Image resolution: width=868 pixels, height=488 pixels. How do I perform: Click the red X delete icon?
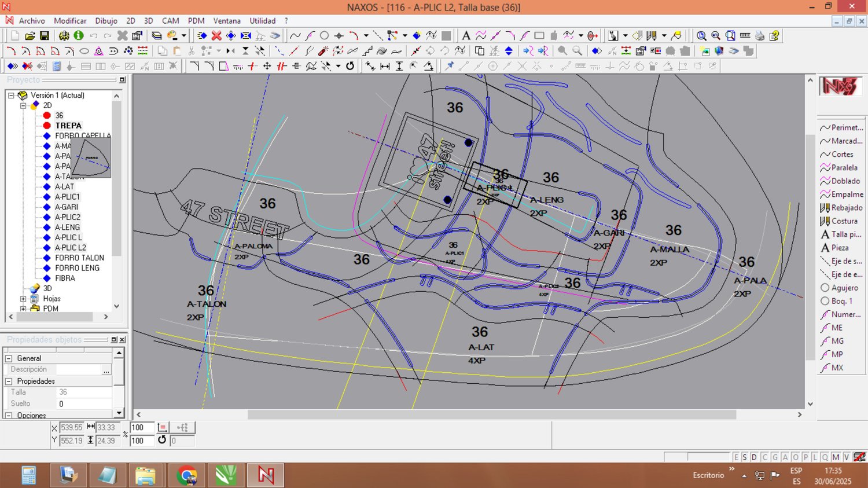point(216,36)
